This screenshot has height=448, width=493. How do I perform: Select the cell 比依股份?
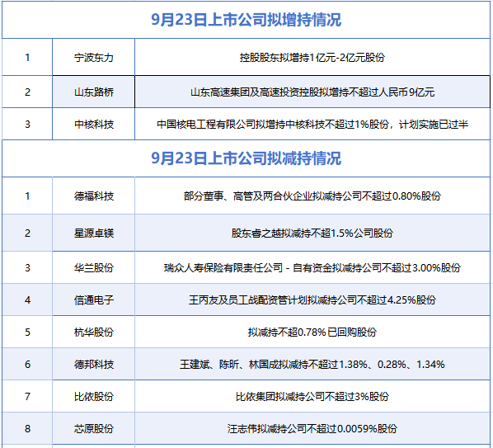93,396
